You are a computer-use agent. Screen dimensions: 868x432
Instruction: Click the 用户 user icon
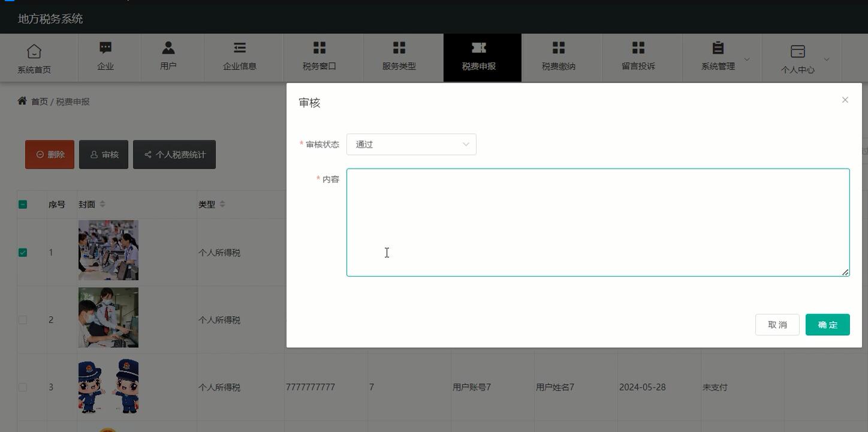(168, 47)
